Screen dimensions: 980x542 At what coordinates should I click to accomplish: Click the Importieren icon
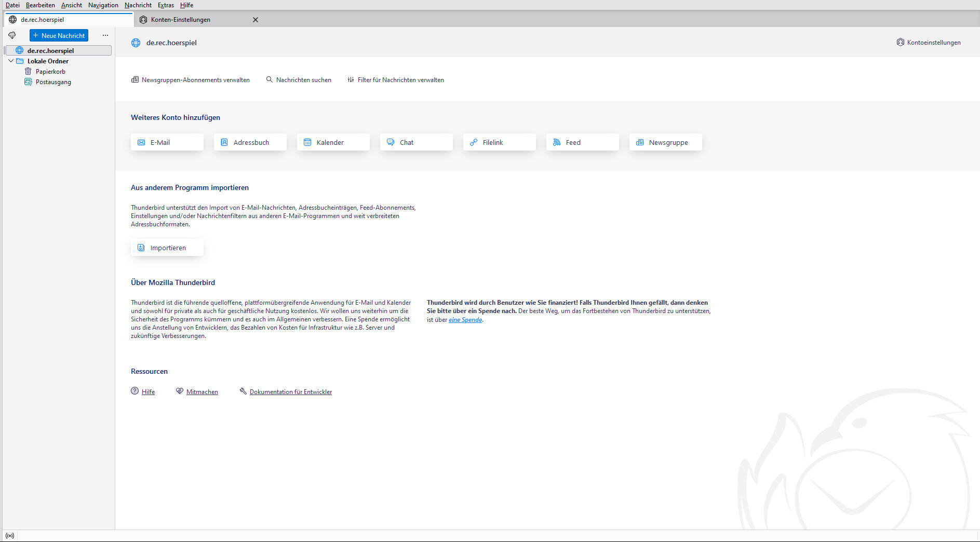[141, 248]
